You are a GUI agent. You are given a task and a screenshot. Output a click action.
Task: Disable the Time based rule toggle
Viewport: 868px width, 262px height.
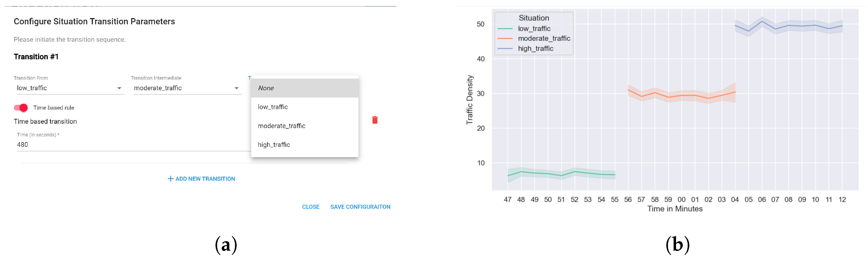21,108
